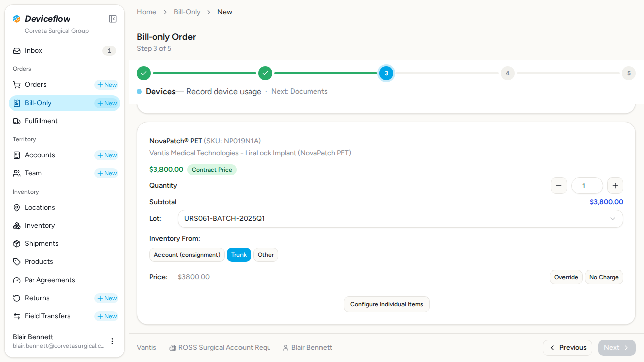Open the Lot dropdown

pyautogui.click(x=400, y=219)
